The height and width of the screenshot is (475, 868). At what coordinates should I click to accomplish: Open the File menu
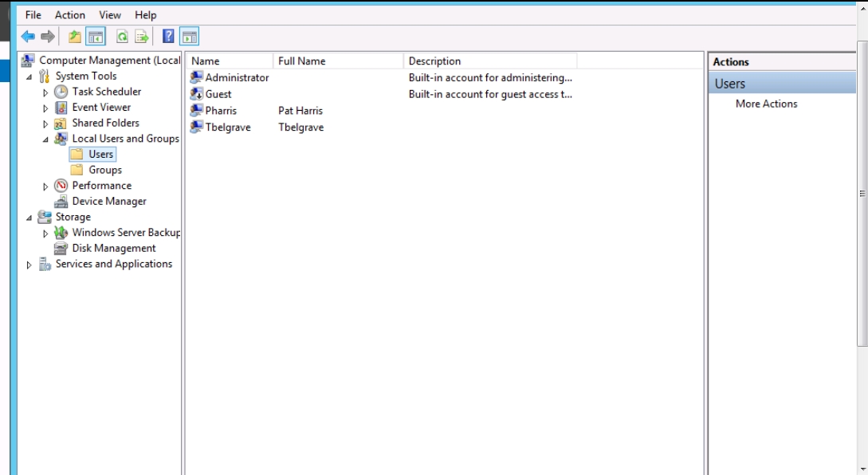pos(33,15)
